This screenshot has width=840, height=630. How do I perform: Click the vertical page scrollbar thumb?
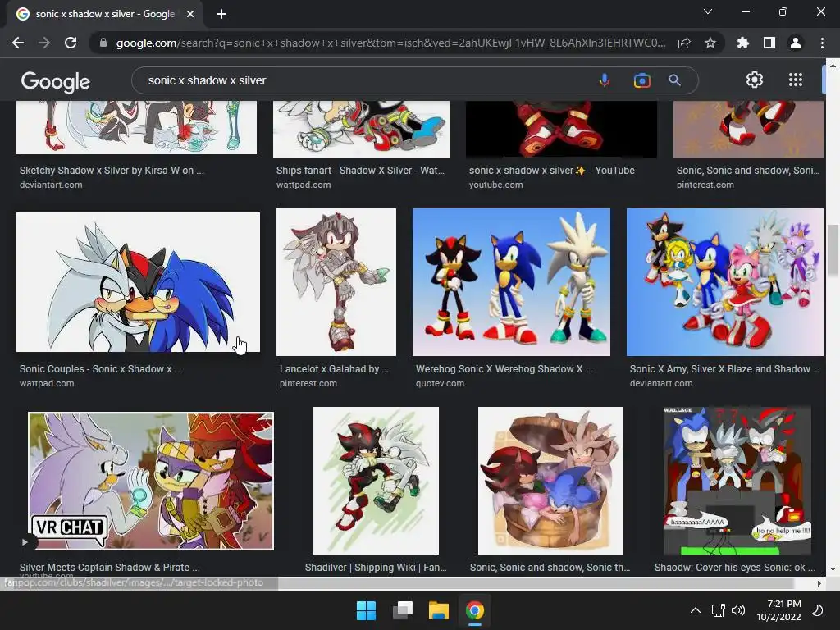pyautogui.click(x=832, y=251)
